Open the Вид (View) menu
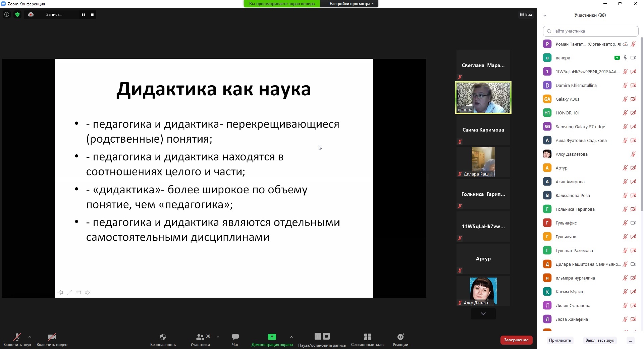Screen dimensions: 644x349 click(526, 14)
